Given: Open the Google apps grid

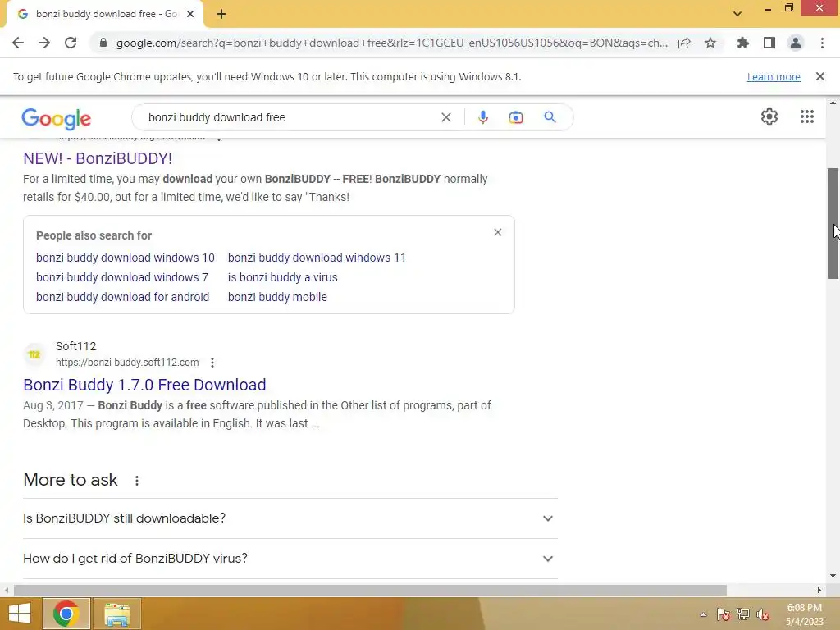Looking at the screenshot, I should click(807, 116).
